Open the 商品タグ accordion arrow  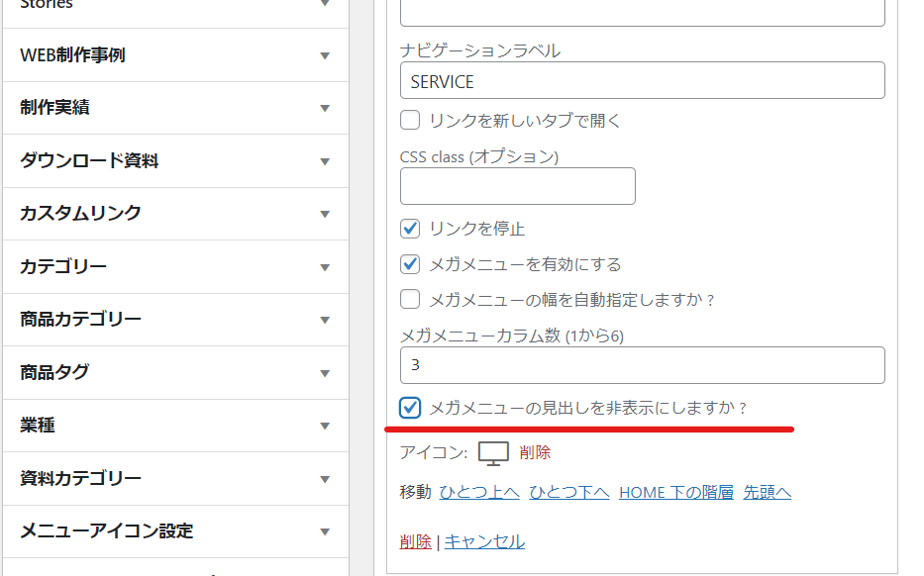click(325, 373)
